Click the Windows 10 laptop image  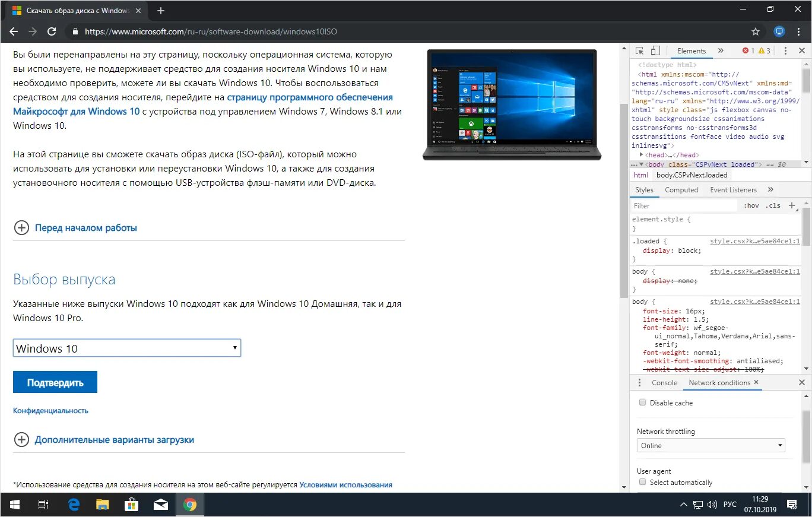[512, 104]
